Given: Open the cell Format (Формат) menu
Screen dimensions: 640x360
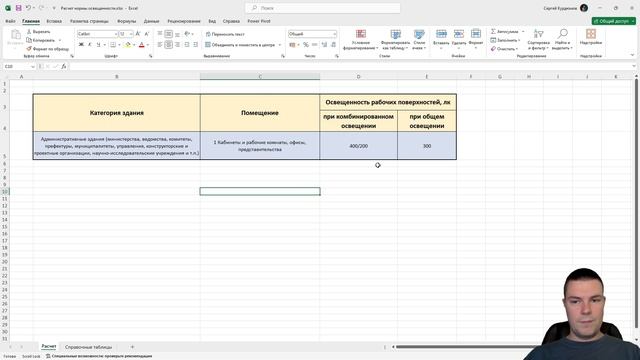Looking at the screenshot, I should tap(476, 39).
